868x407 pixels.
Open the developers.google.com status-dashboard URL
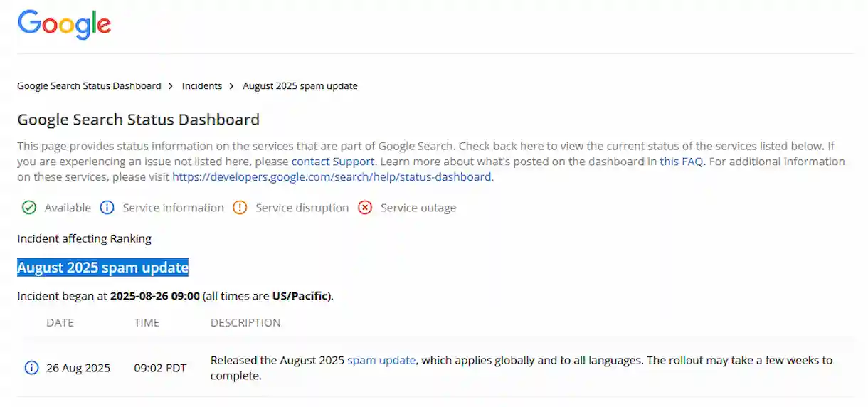[x=332, y=177]
